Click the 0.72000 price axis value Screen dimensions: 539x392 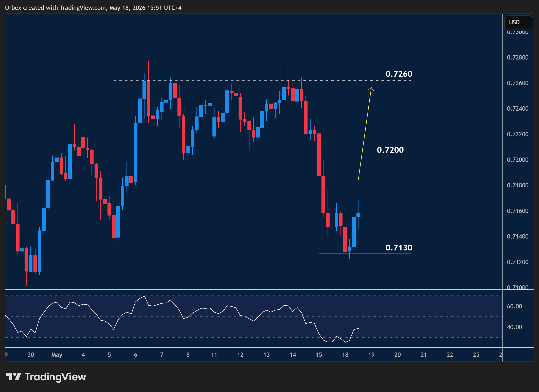tap(518, 160)
